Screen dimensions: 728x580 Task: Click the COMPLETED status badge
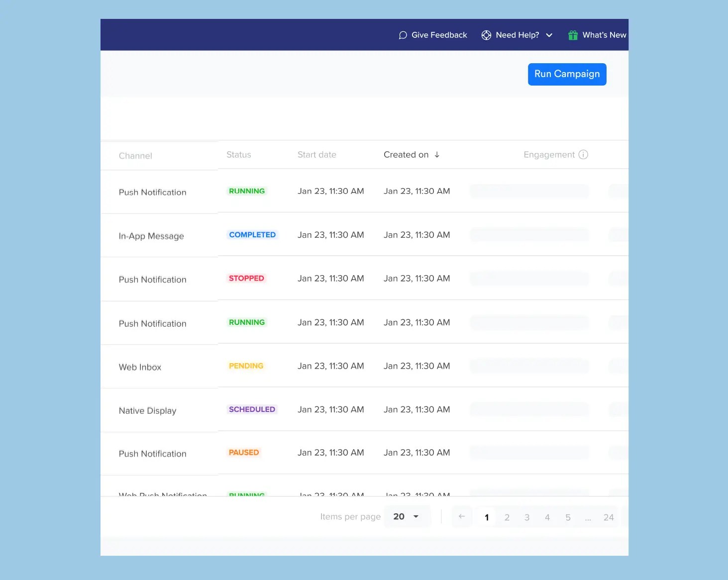(x=252, y=234)
